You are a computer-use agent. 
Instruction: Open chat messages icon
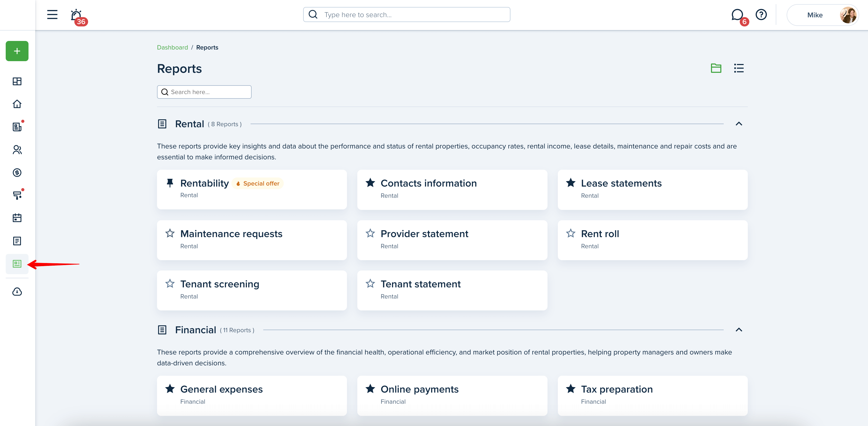[737, 15]
